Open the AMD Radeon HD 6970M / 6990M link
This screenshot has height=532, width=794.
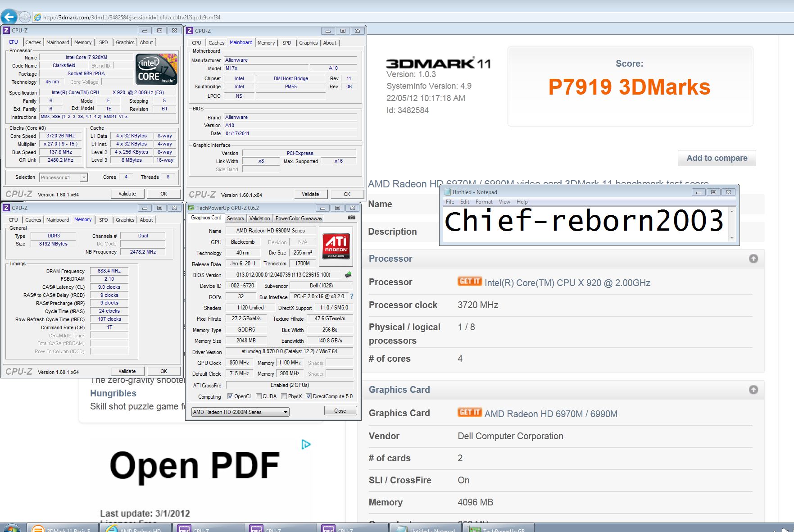tap(551, 414)
